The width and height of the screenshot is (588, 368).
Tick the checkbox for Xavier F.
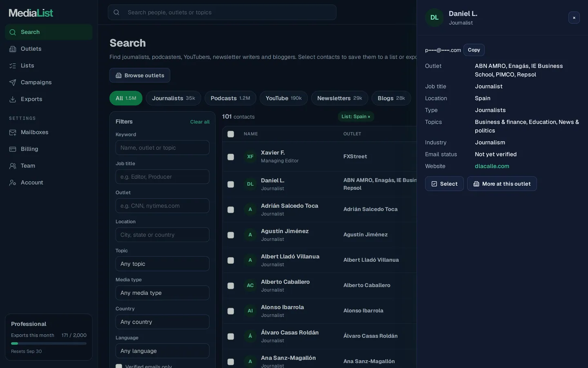click(x=231, y=157)
